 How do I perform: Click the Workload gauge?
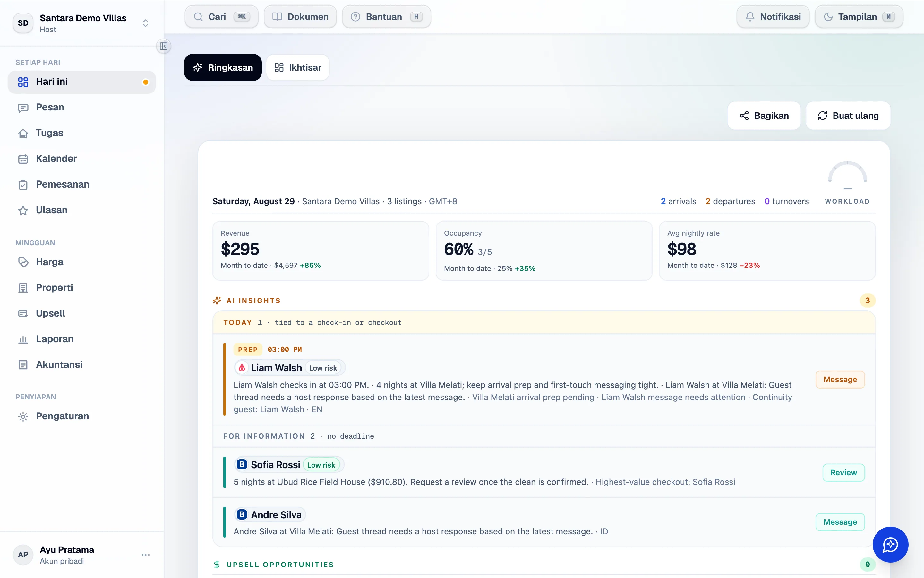pyautogui.click(x=847, y=183)
